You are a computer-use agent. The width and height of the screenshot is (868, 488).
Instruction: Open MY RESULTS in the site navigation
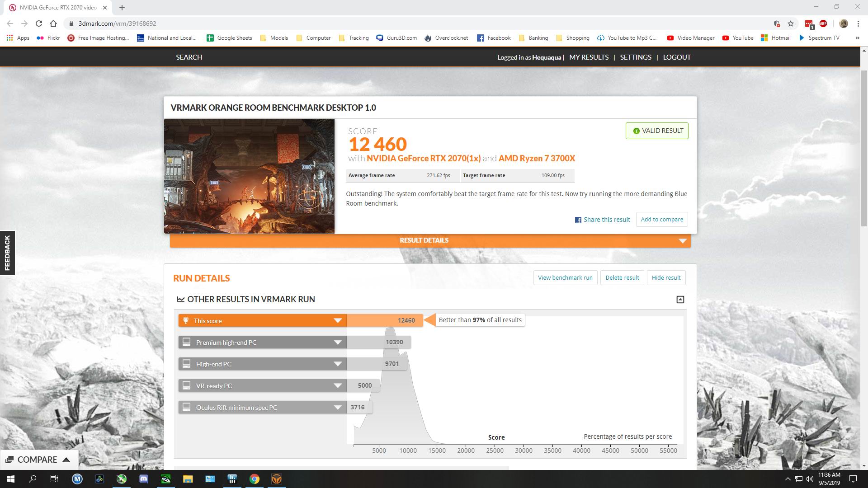(x=589, y=57)
